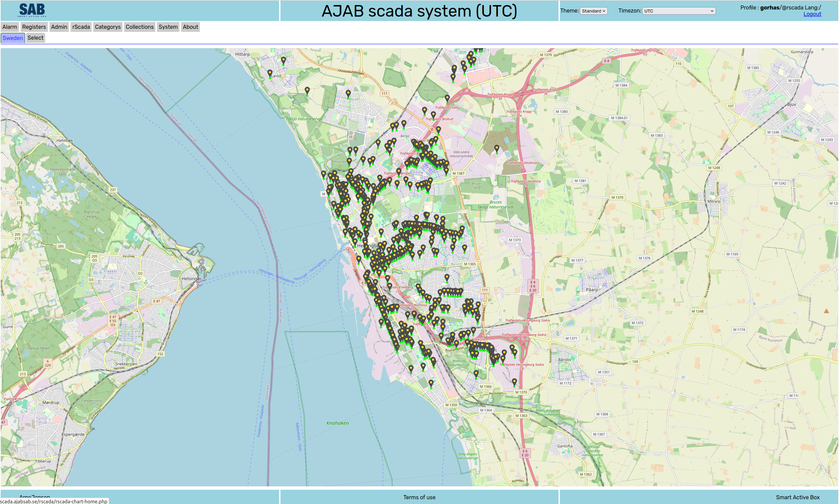Click the Logout link
The height and width of the screenshot is (504, 840).
click(812, 14)
